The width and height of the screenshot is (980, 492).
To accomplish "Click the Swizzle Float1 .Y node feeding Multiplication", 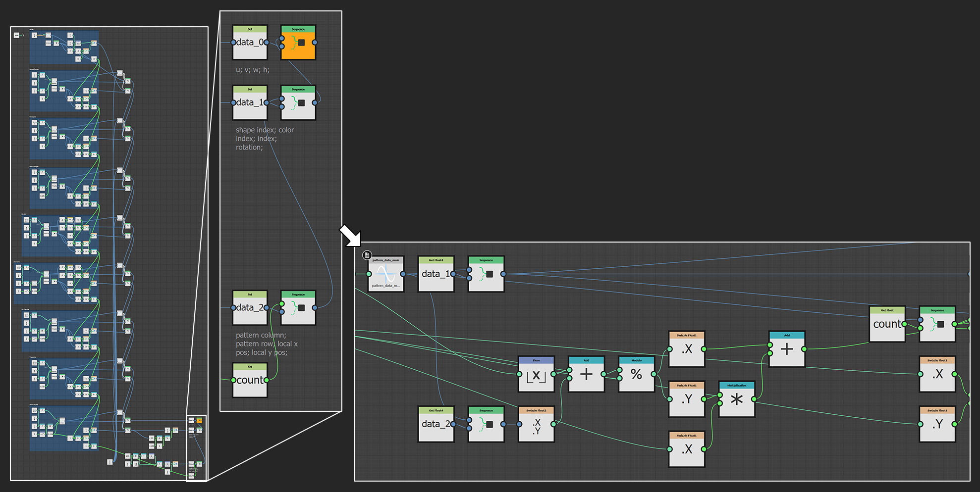I will [687, 399].
